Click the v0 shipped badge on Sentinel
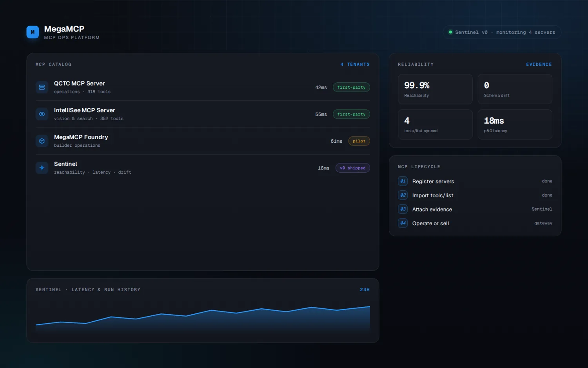This screenshot has width=588, height=368. tap(353, 168)
